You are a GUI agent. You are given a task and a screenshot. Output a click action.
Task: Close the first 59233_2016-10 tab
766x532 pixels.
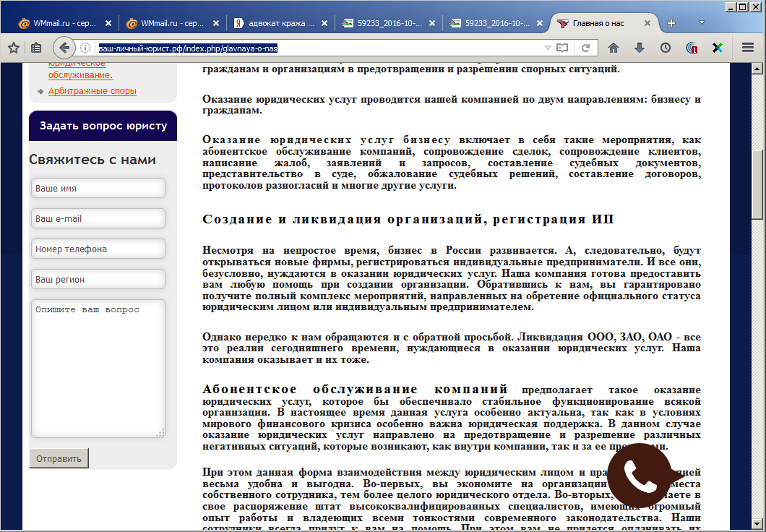click(432, 23)
